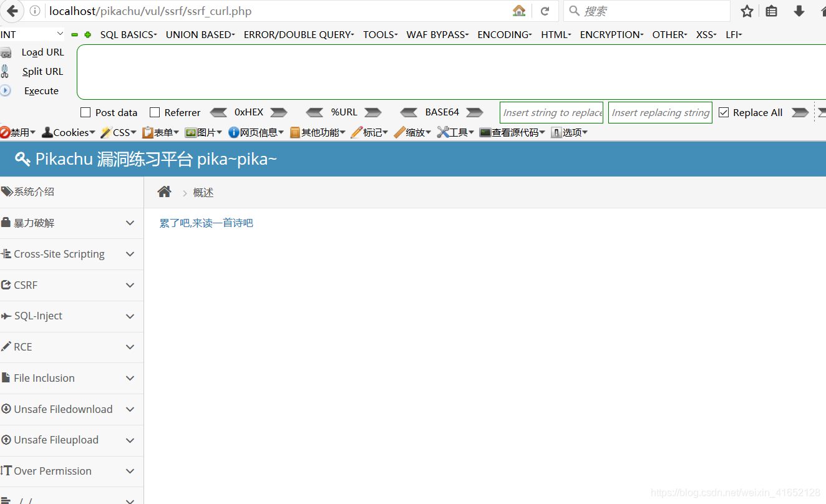This screenshot has width=826, height=504.
Task: Open the WAF BYPASS menu
Action: point(437,35)
